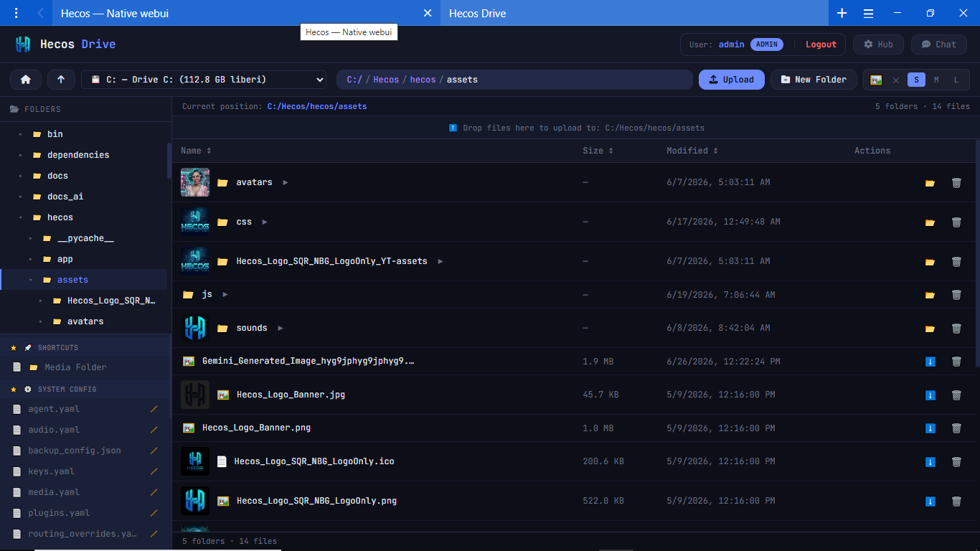Download Hecos_Logo_Banner.png
This screenshot has width=980, height=551.
point(930,428)
